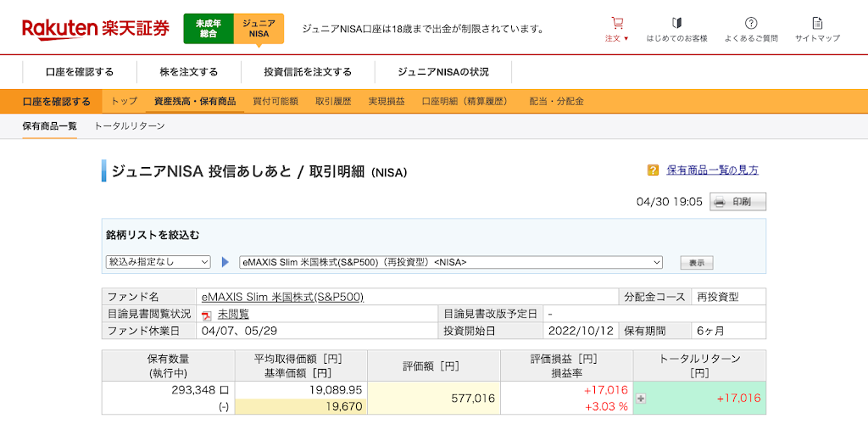
Task: Click 口座を確認する orange section label
Action: tap(57, 101)
